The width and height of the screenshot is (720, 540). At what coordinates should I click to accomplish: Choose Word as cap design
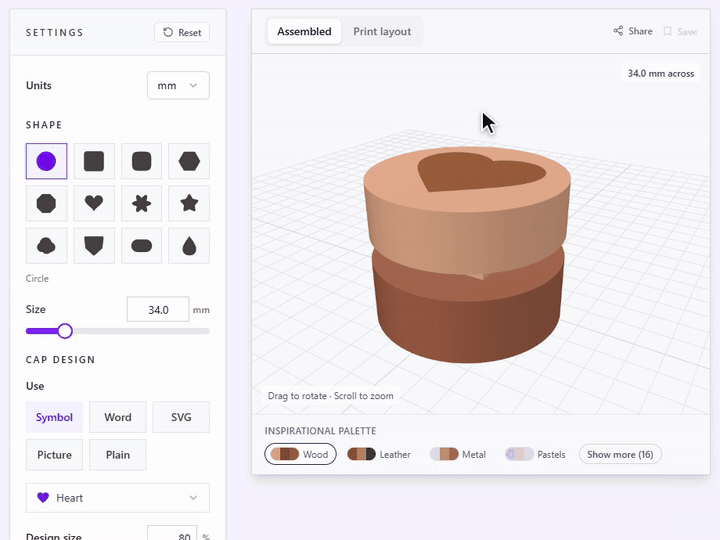(x=118, y=417)
